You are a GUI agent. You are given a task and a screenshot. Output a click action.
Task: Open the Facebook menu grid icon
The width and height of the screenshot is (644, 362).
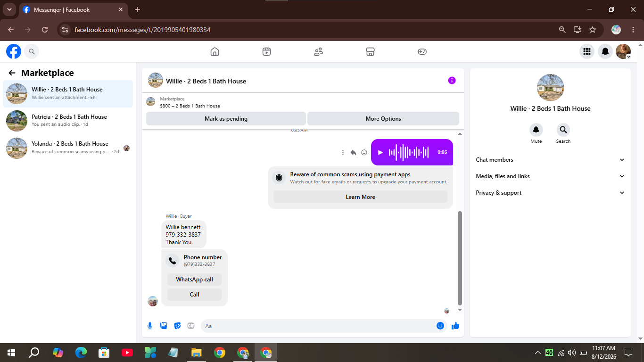[x=587, y=51]
